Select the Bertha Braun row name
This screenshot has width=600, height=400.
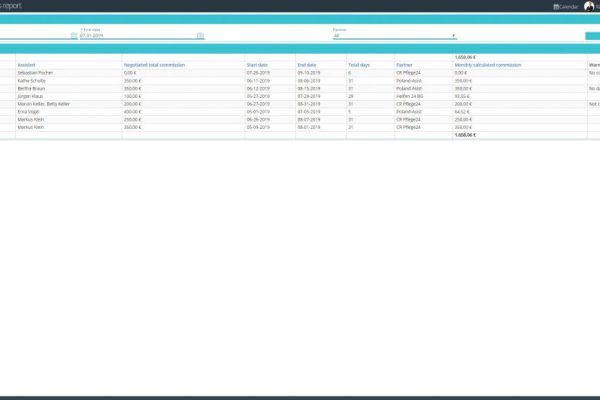31,88
